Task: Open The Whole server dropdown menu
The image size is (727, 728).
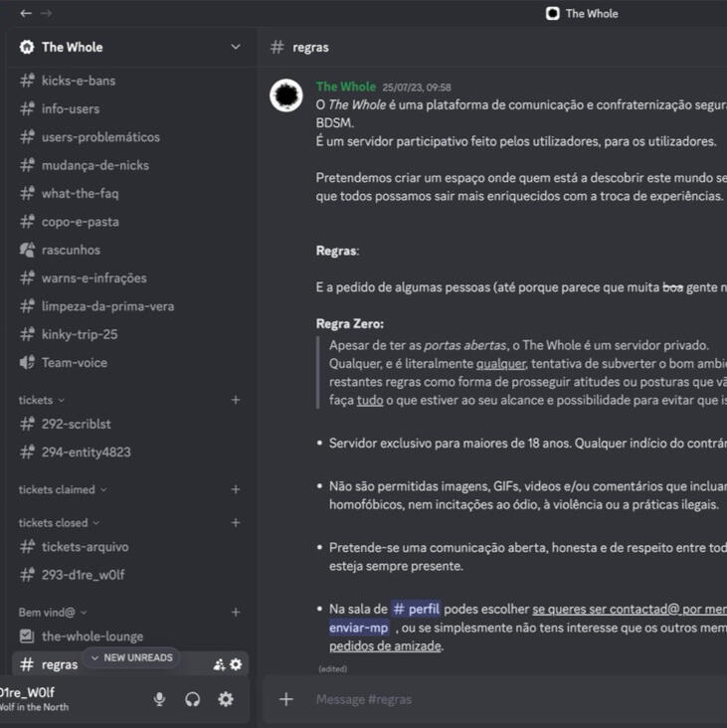Action: point(235,47)
